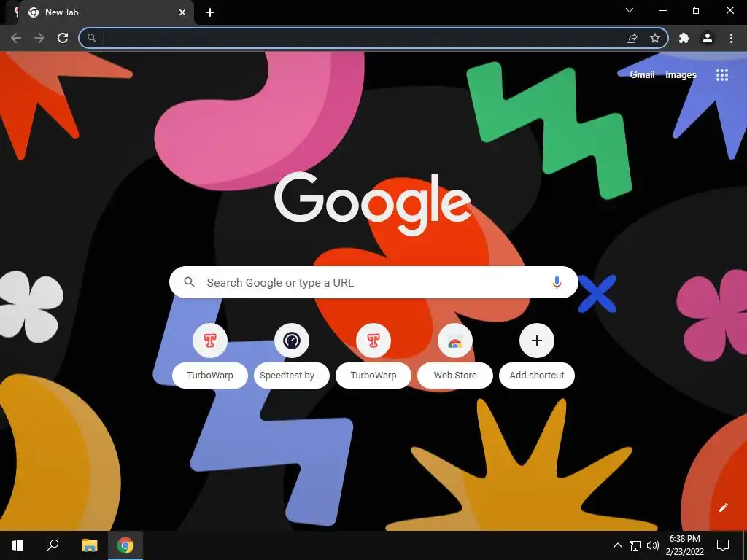Click the magnifier in Google search box
Viewport: 747px width, 560px height.
pyautogui.click(x=189, y=282)
